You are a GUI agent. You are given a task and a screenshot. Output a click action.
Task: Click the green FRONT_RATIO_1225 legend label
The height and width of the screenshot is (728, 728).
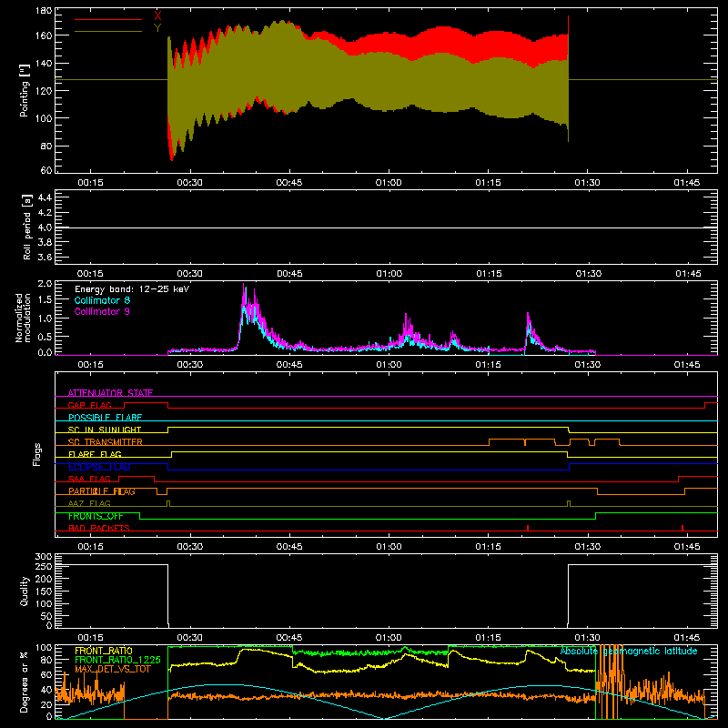[x=117, y=660]
